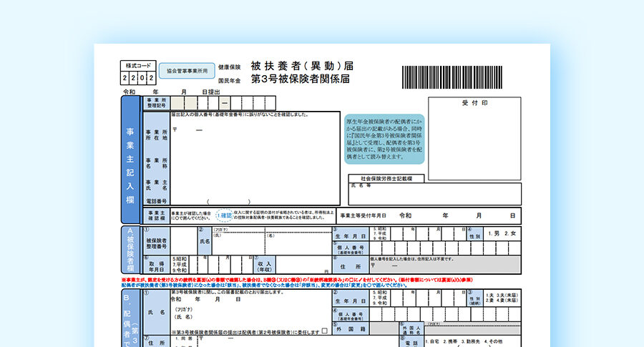The width and height of the screenshot is (644, 347).
Task: Tick the 委任します checkbox in spouse section
Action: [x=325, y=331]
